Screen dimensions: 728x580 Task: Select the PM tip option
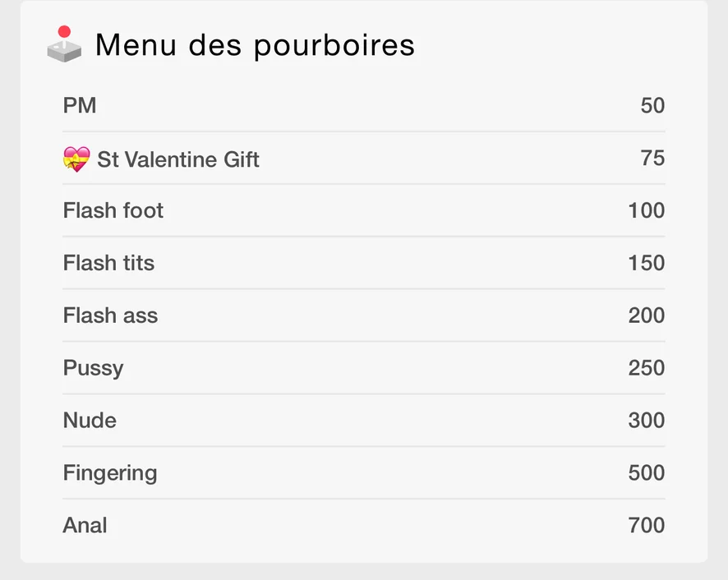click(80, 106)
